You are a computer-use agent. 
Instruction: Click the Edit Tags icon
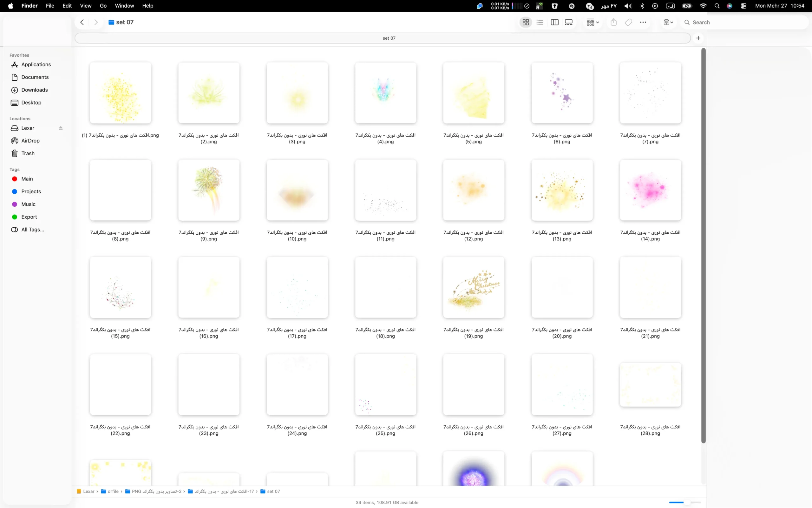[628, 22]
